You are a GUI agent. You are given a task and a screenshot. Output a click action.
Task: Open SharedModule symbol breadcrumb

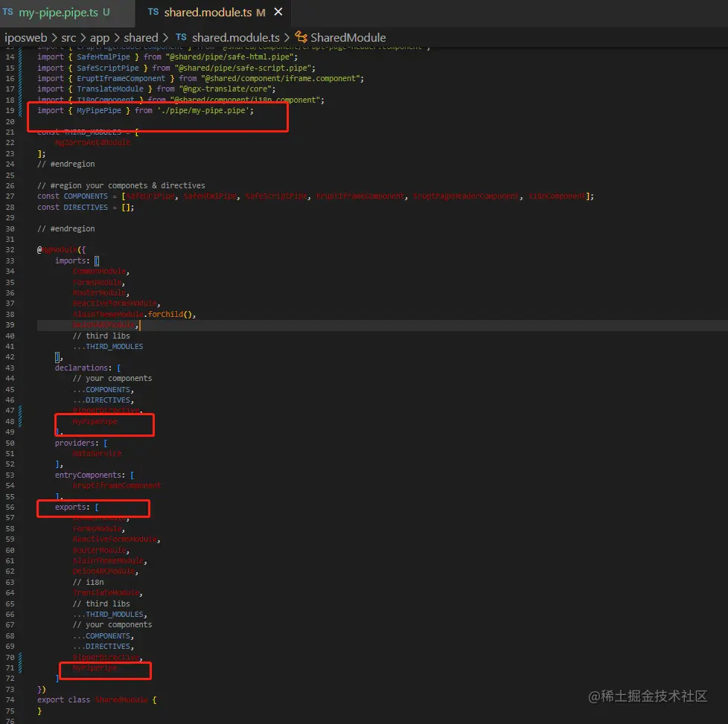click(x=348, y=38)
